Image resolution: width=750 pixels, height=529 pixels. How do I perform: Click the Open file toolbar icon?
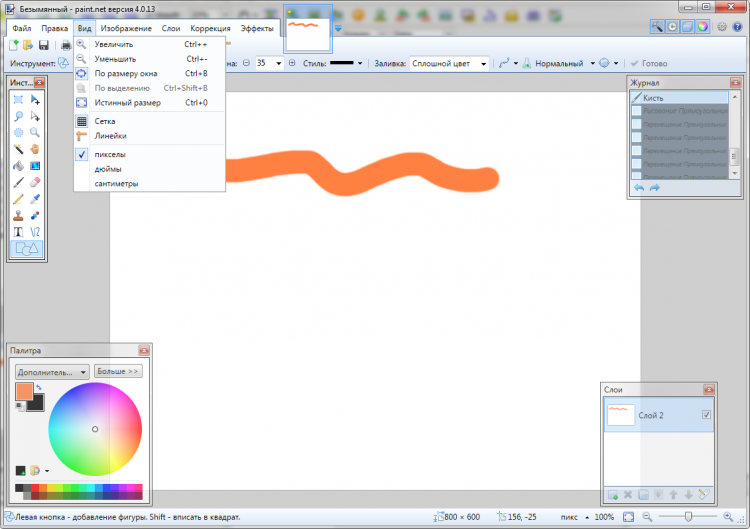28,45
